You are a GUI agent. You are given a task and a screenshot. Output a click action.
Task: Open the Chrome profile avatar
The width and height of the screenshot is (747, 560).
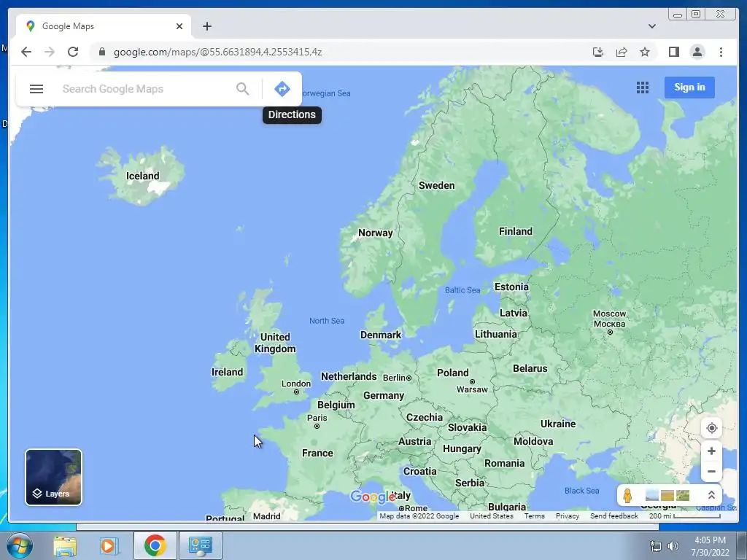pos(697,52)
